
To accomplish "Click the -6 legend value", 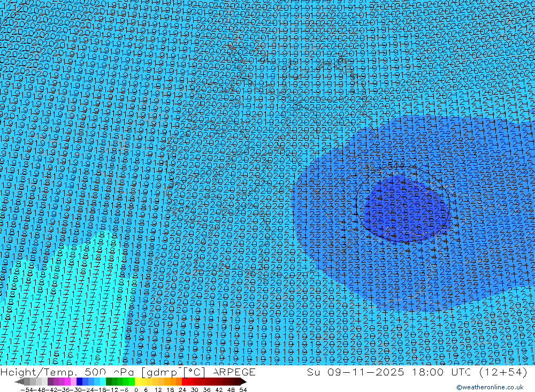I will coord(124,390).
